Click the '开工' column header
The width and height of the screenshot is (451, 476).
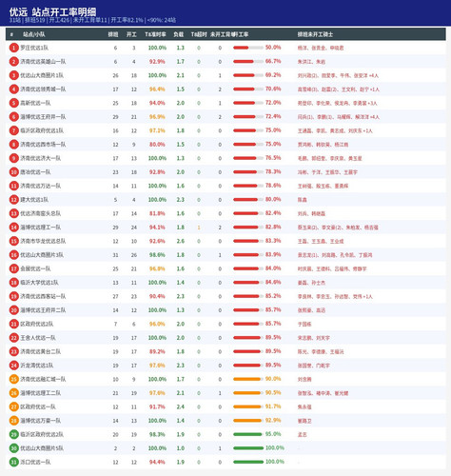[131, 34]
